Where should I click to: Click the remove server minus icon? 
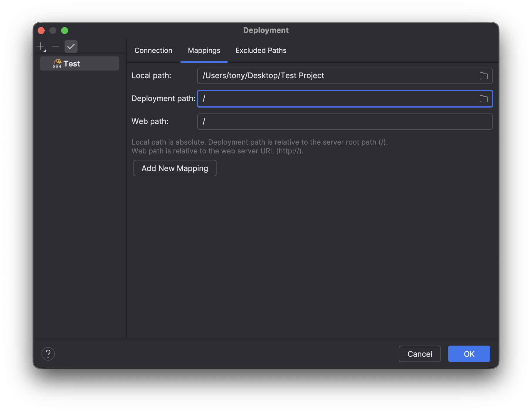pyautogui.click(x=55, y=46)
